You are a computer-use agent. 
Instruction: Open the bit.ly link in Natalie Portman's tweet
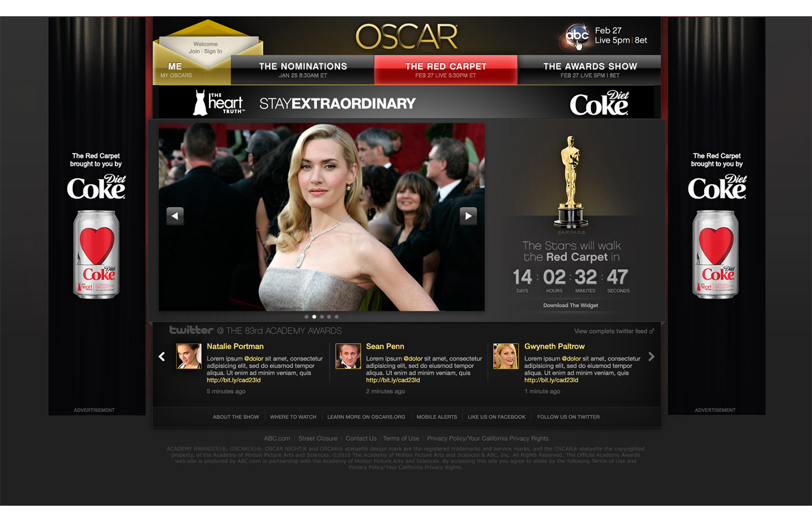tap(234, 380)
